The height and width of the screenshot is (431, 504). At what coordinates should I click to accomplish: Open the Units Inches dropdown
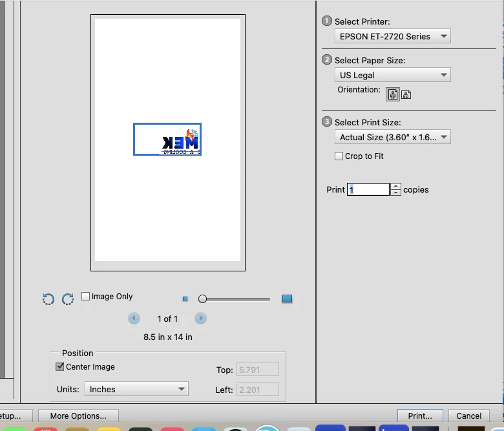pyautogui.click(x=136, y=389)
